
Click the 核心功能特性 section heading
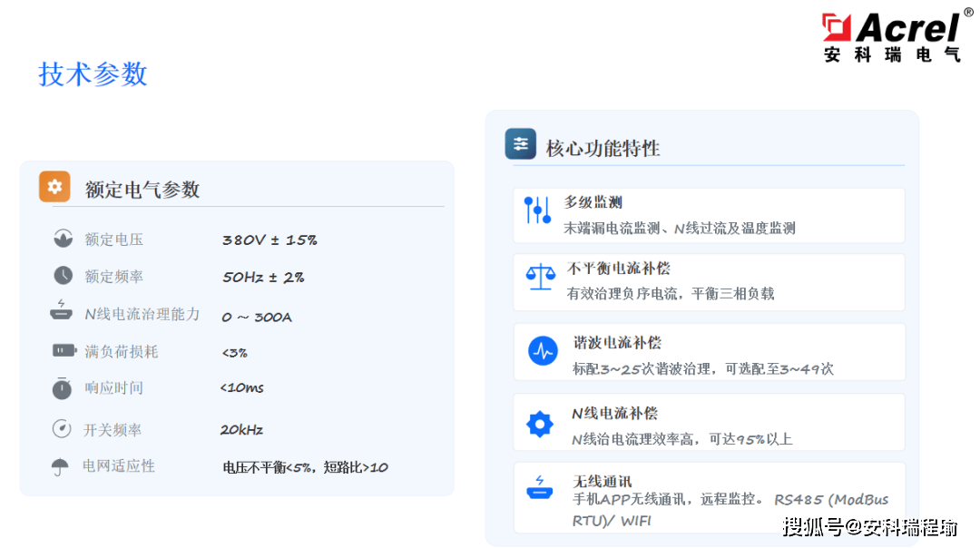[603, 148]
